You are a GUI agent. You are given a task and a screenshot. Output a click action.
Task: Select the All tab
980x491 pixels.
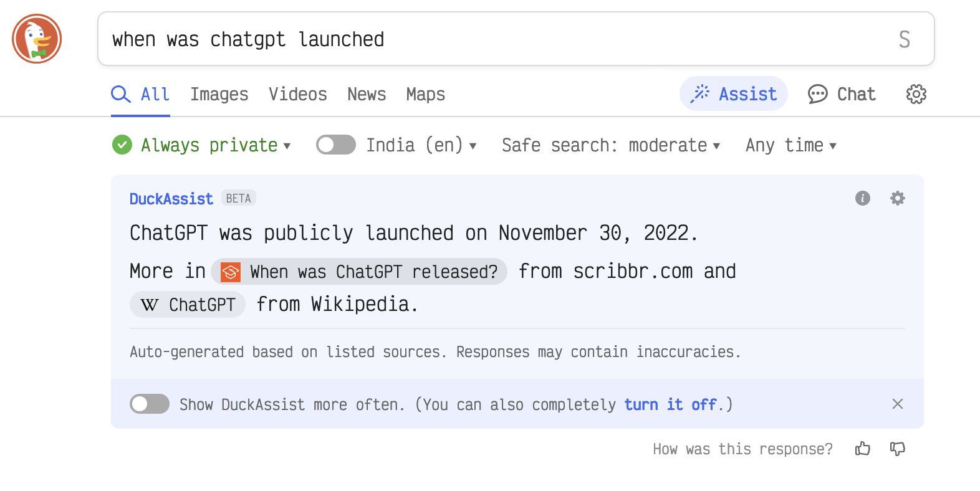140,95
